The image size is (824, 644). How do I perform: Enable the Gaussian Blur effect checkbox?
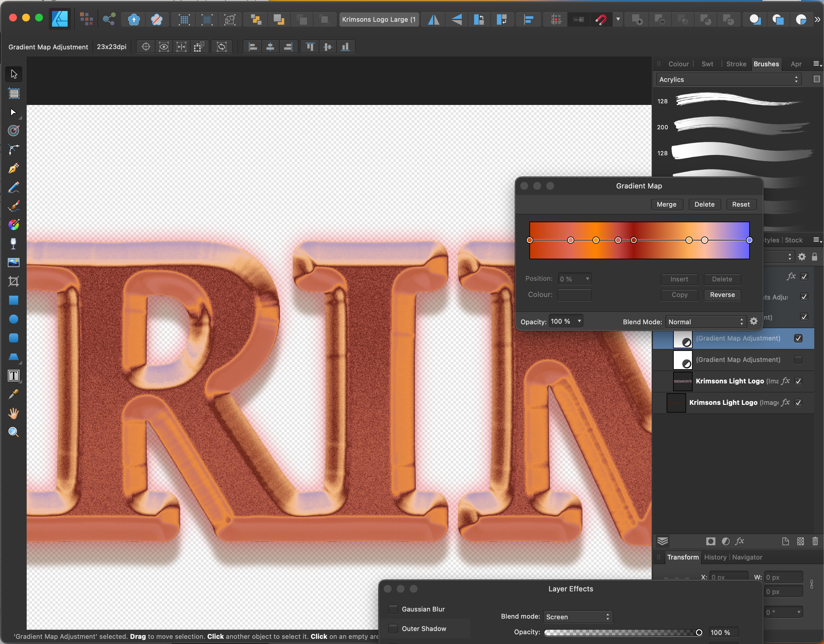pos(393,609)
